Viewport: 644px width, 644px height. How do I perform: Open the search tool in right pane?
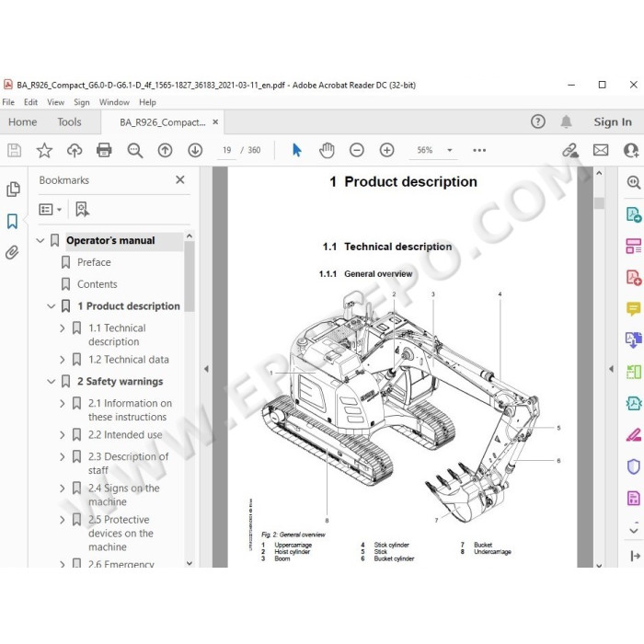633,182
